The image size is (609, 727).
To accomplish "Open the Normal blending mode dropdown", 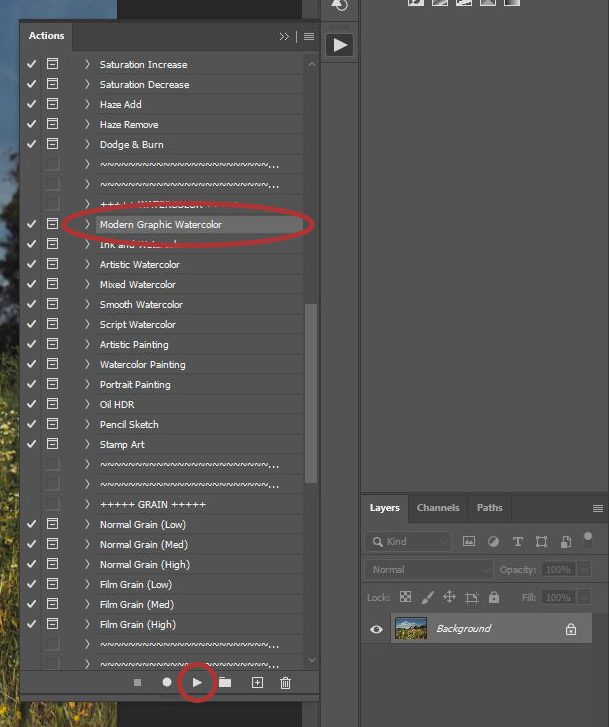I will [x=429, y=569].
